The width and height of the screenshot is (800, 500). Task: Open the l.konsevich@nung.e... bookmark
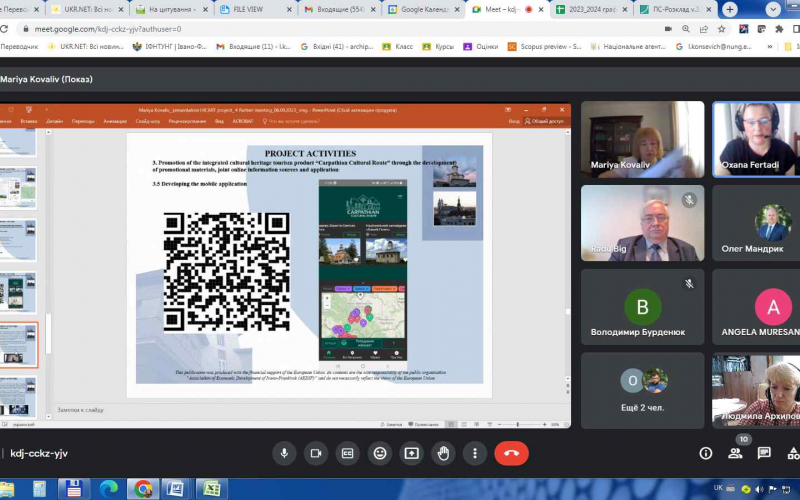pyautogui.click(x=713, y=46)
